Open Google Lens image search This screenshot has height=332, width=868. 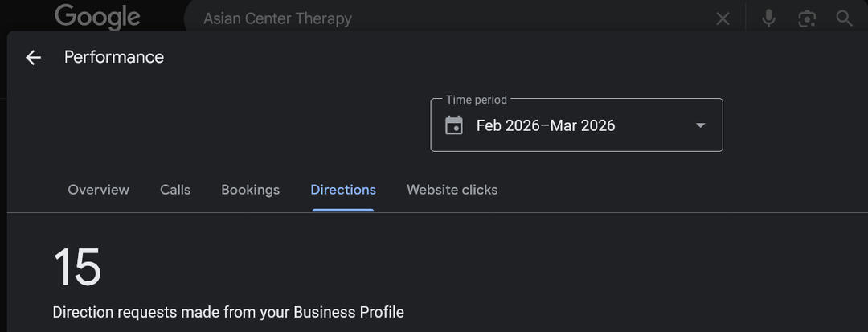pyautogui.click(x=807, y=18)
